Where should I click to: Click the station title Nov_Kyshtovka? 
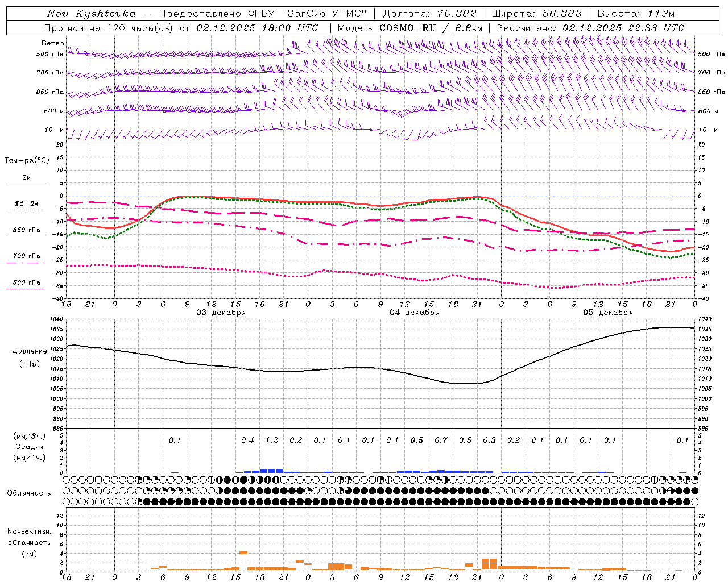click(92, 14)
